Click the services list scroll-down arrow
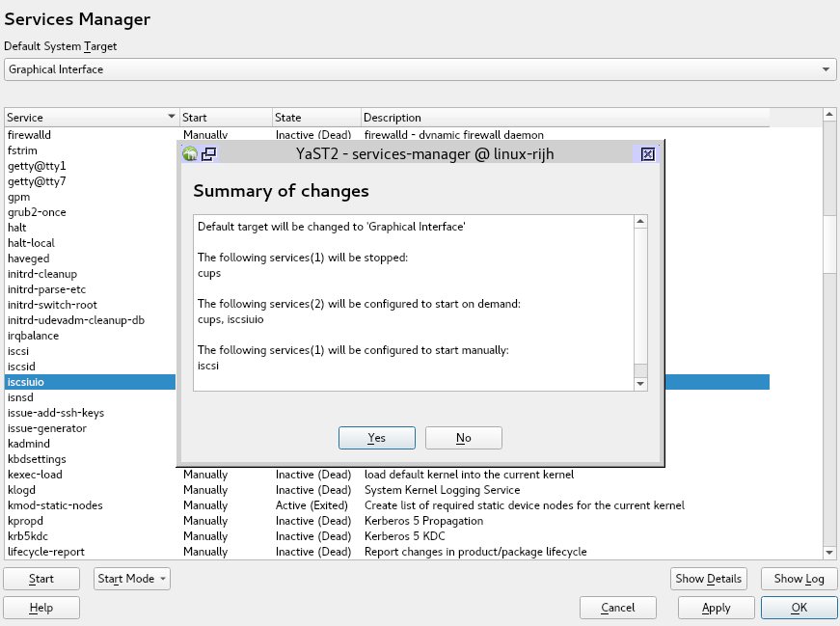Image resolution: width=840 pixels, height=626 pixels. (829, 552)
